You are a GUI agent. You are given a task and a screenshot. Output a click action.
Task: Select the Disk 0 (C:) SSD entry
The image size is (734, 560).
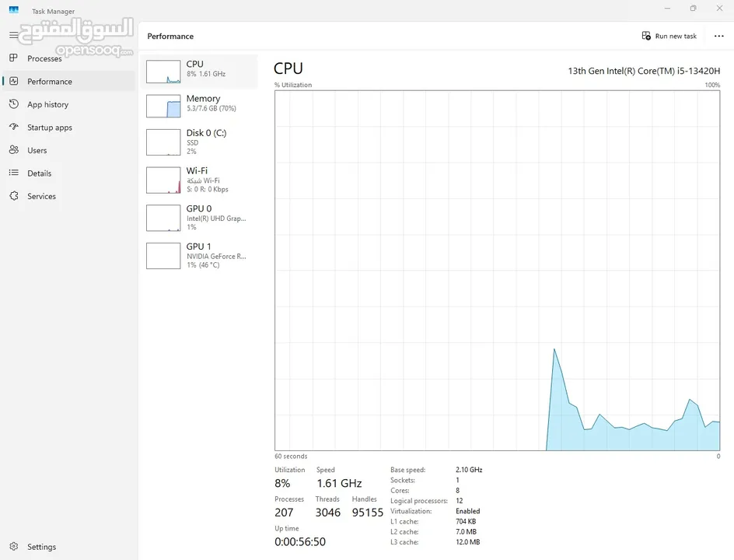point(199,142)
